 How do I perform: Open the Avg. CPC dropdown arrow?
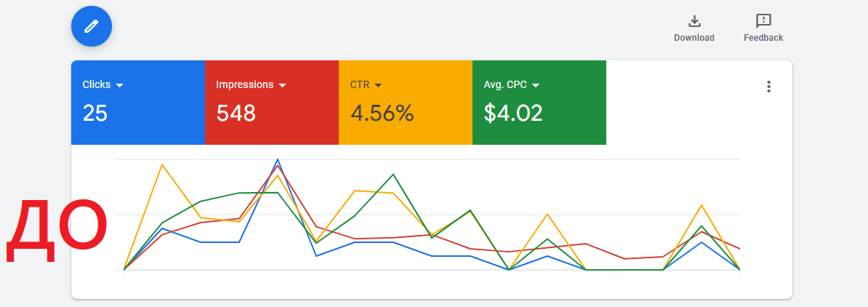point(536,85)
